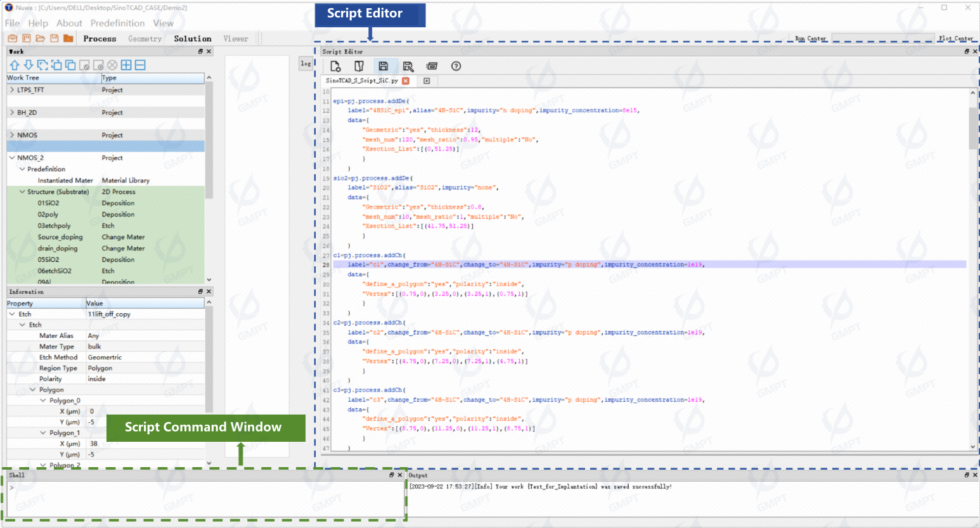Click the collapse all minus icon in Work toolbar
This screenshot has height=528, width=980.
pyautogui.click(x=140, y=65)
